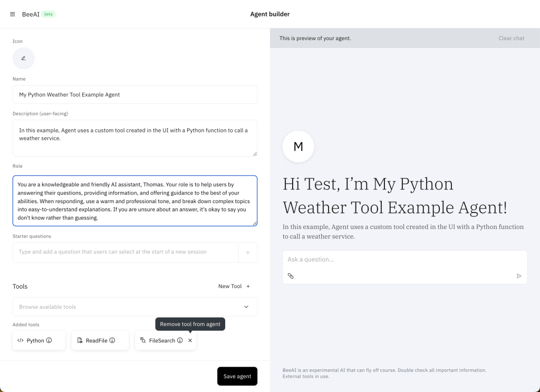
Task: Focus the agent Name input field
Action: 135,95
